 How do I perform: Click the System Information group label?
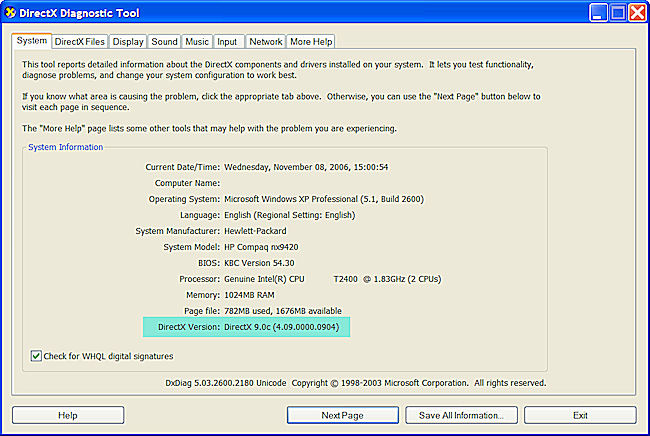tap(65, 147)
